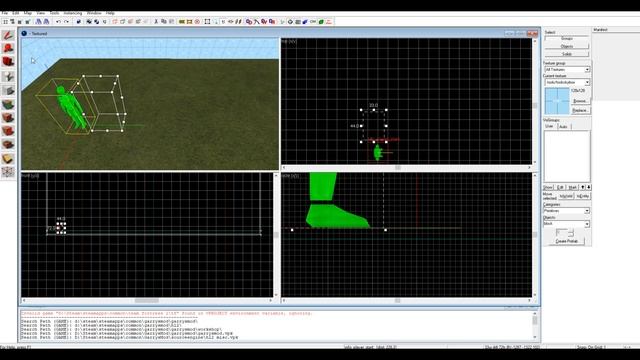The width and height of the screenshot is (640, 360).
Task: Click the Group toolbar icon
Action: pyautogui.click(x=89, y=22)
